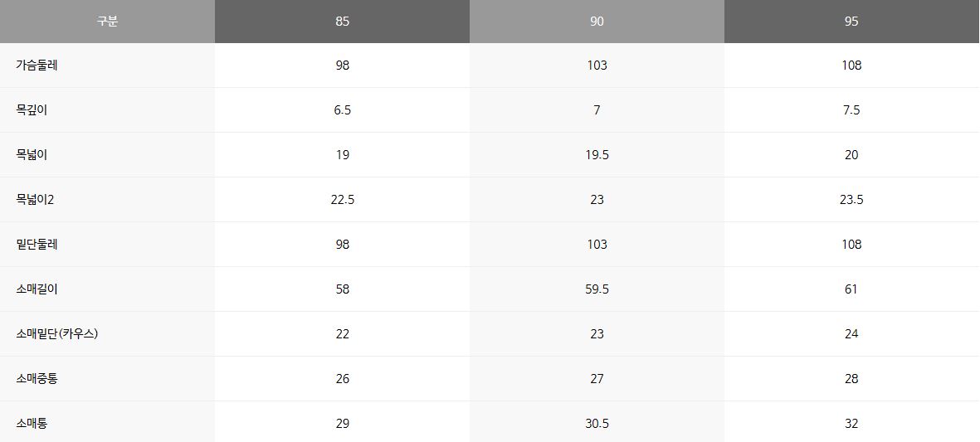Select the 95 size column header

(x=851, y=22)
